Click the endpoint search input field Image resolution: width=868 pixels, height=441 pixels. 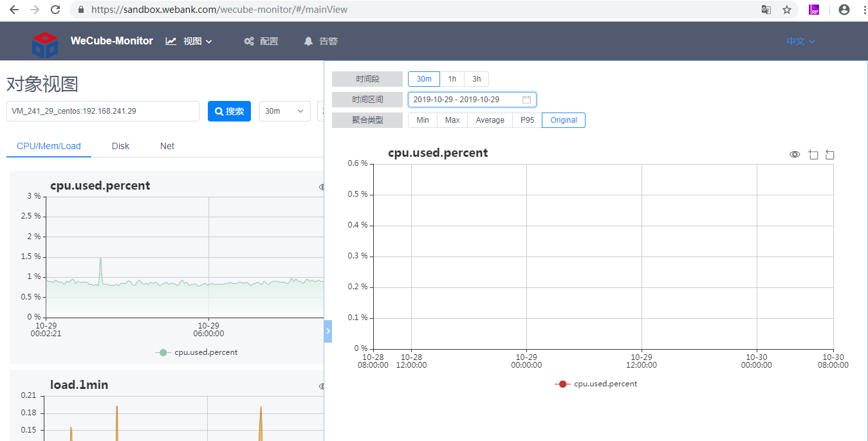click(x=103, y=111)
